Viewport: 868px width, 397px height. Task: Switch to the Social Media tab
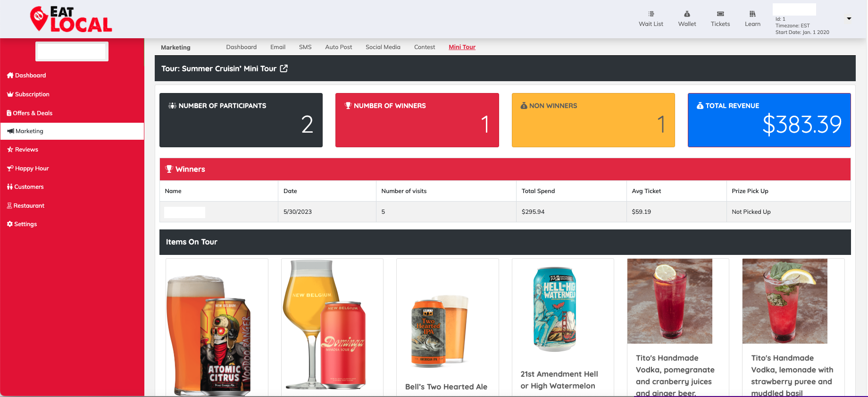pyautogui.click(x=383, y=47)
